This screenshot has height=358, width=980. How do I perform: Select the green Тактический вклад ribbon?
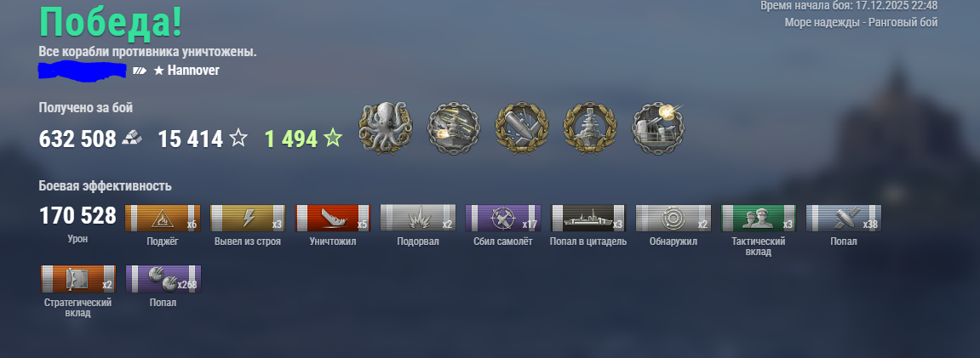(758, 219)
